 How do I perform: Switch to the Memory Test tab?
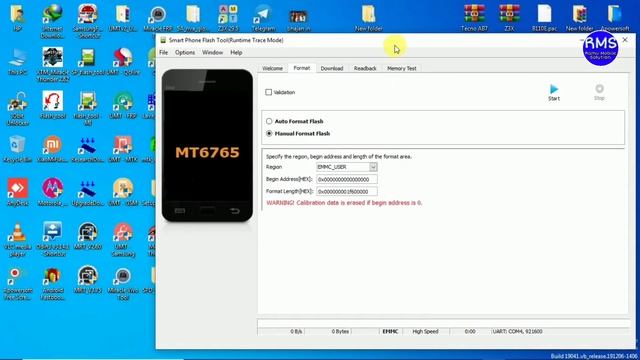pyautogui.click(x=402, y=68)
